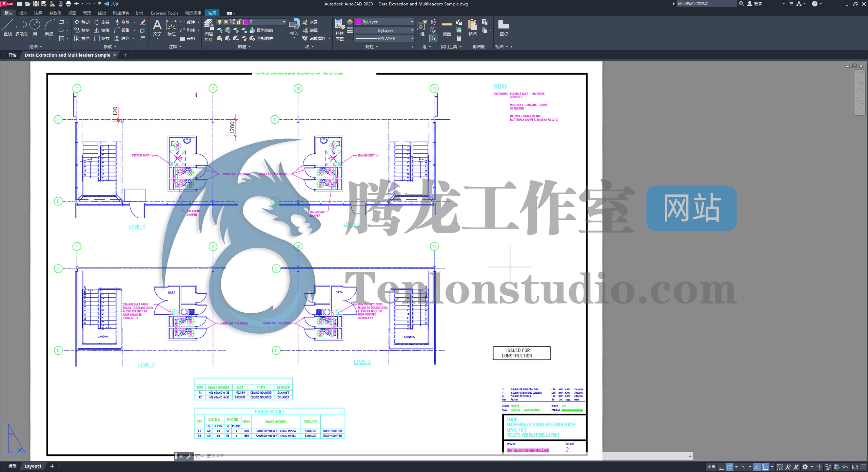
Task: Toggle 2D object snap in status bar
Action: pos(765,467)
